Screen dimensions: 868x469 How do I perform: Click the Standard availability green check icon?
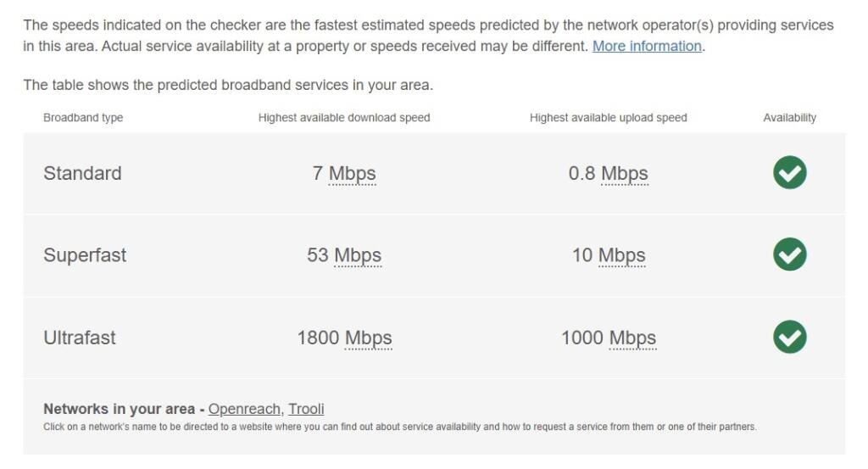789,172
